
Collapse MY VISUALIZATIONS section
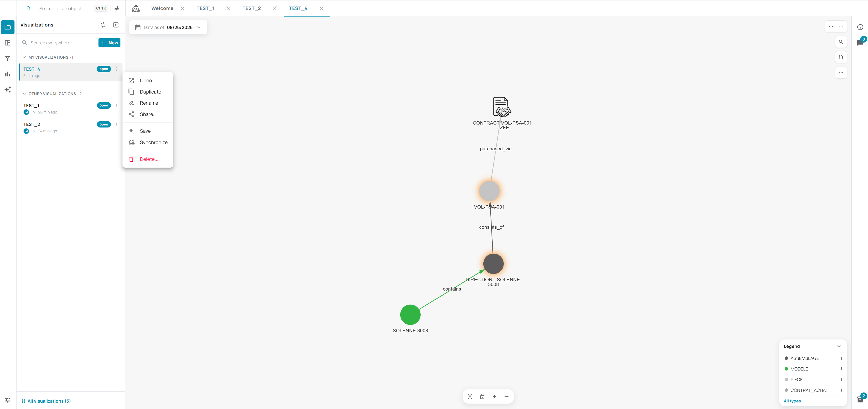point(24,57)
